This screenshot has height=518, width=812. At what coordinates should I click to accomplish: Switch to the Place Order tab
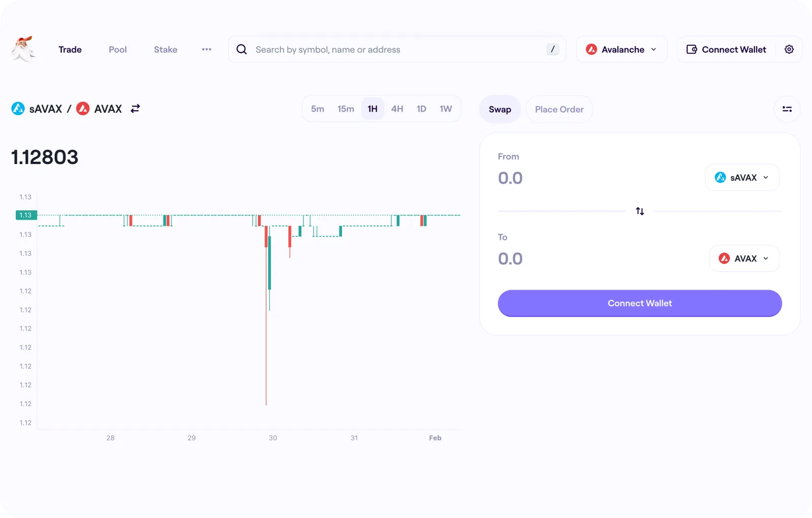coord(559,109)
